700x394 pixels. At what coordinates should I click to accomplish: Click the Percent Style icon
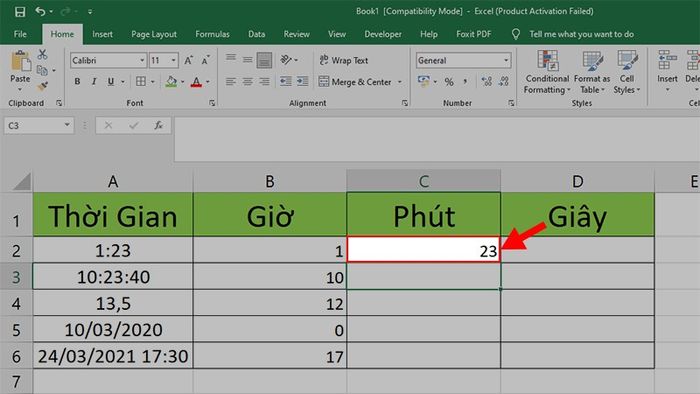[x=449, y=82]
